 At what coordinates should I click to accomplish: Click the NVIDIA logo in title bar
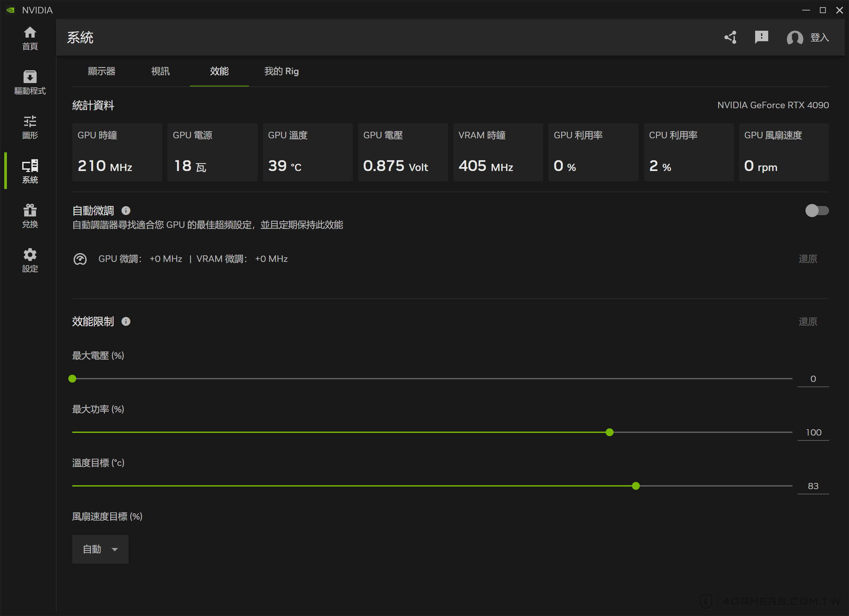point(10,10)
